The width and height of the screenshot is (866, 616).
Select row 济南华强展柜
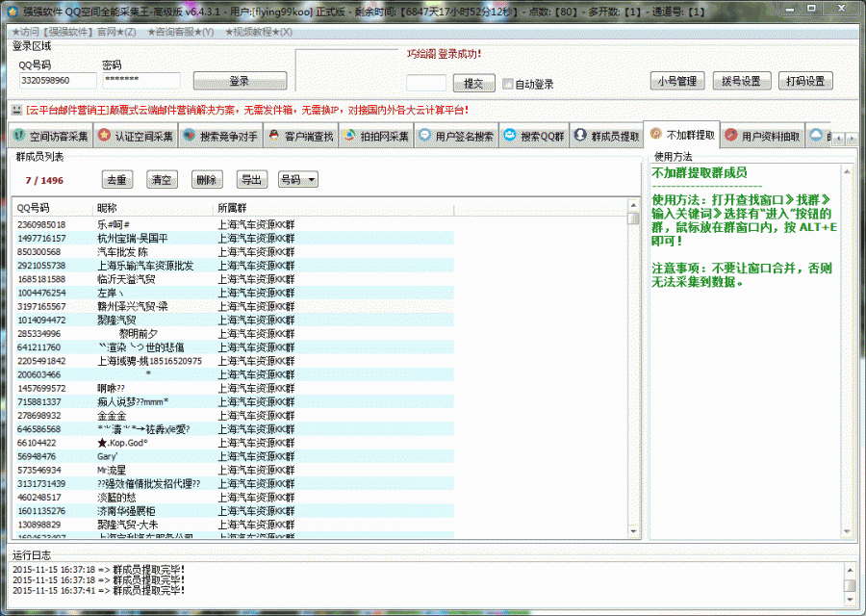tap(234, 511)
